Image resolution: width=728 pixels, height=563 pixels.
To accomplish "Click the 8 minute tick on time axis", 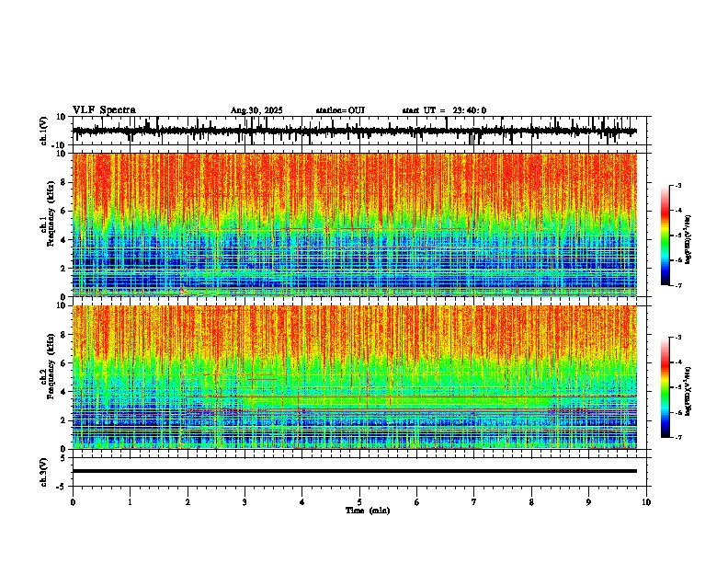I will coord(531,502).
